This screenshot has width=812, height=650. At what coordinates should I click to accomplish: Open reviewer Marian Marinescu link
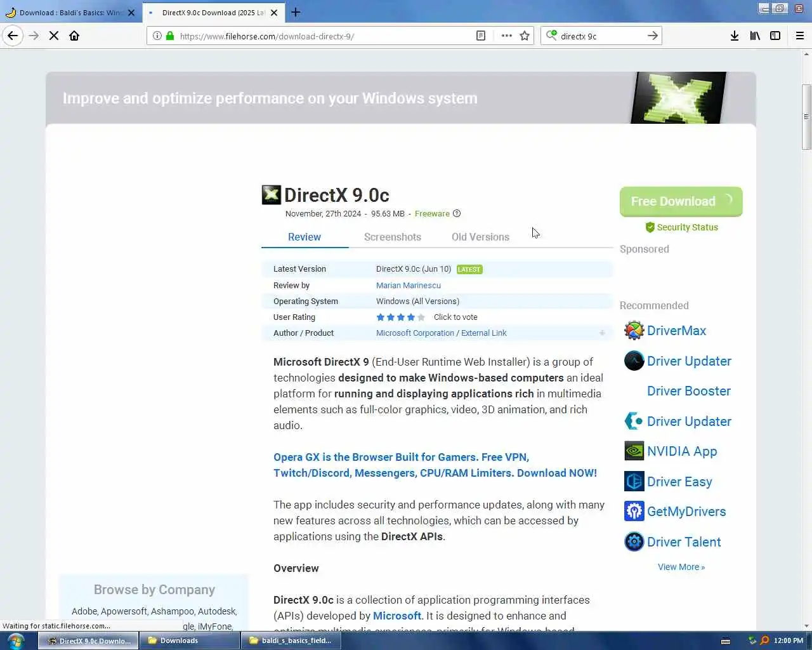coord(409,286)
